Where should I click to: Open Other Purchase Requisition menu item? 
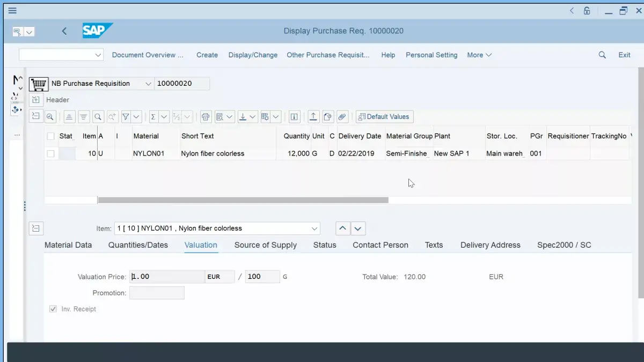click(328, 55)
